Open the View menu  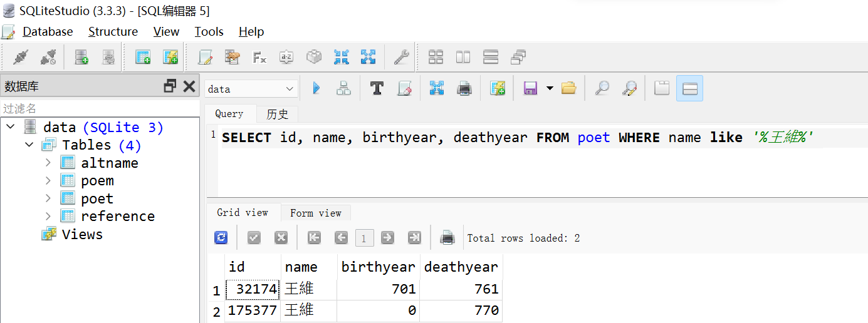pyautogui.click(x=166, y=31)
